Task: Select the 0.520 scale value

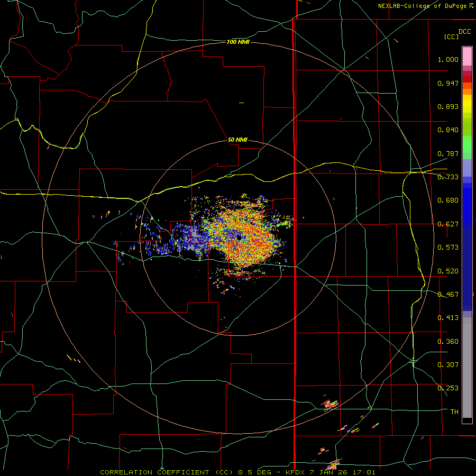Action: pyautogui.click(x=448, y=271)
